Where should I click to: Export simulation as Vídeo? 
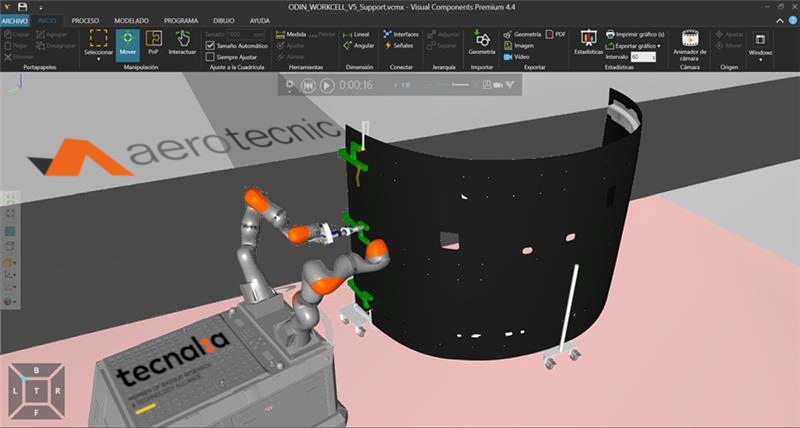pyautogui.click(x=516, y=57)
